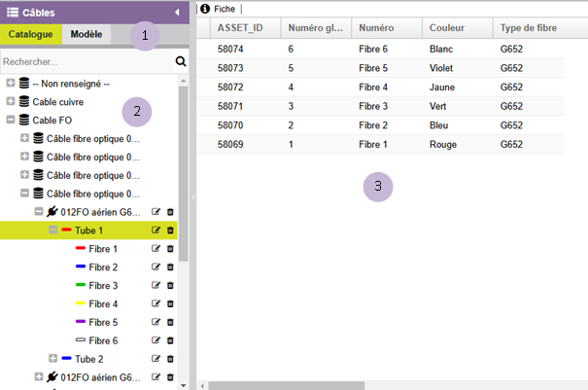Viewport: 588px width, 390px height.
Task: Click trash icon beside Tube 2
Action: [x=170, y=359]
